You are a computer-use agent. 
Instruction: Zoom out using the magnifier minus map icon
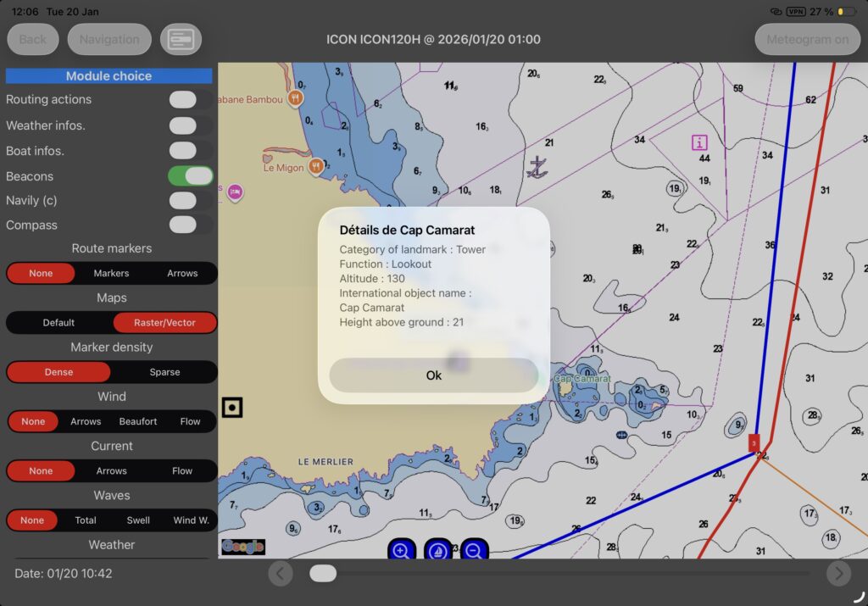pyautogui.click(x=475, y=549)
